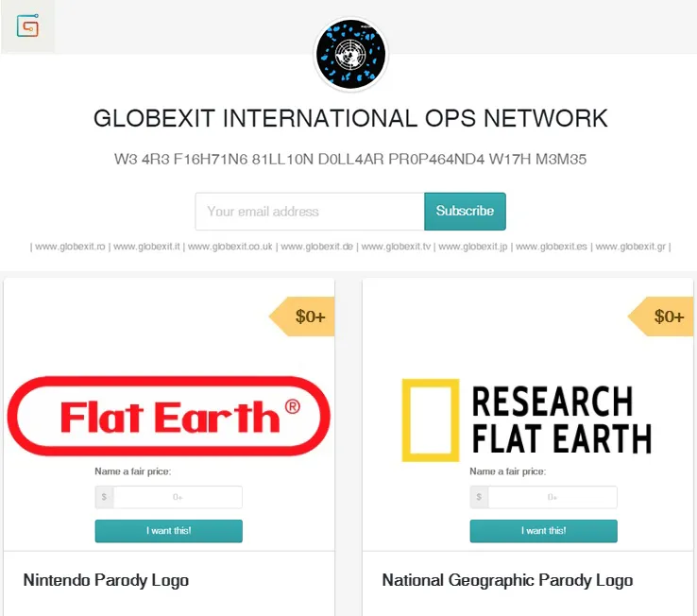Click the www.globexit.co.uk text
Viewport: 697px width, 616px height.
(x=230, y=247)
